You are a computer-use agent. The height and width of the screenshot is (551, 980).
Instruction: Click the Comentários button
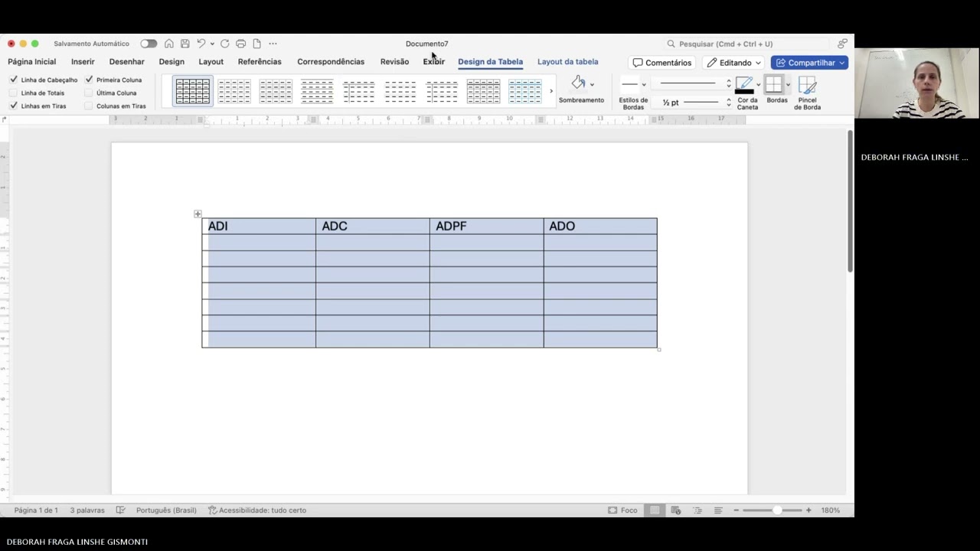pyautogui.click(x=662, y=63)
